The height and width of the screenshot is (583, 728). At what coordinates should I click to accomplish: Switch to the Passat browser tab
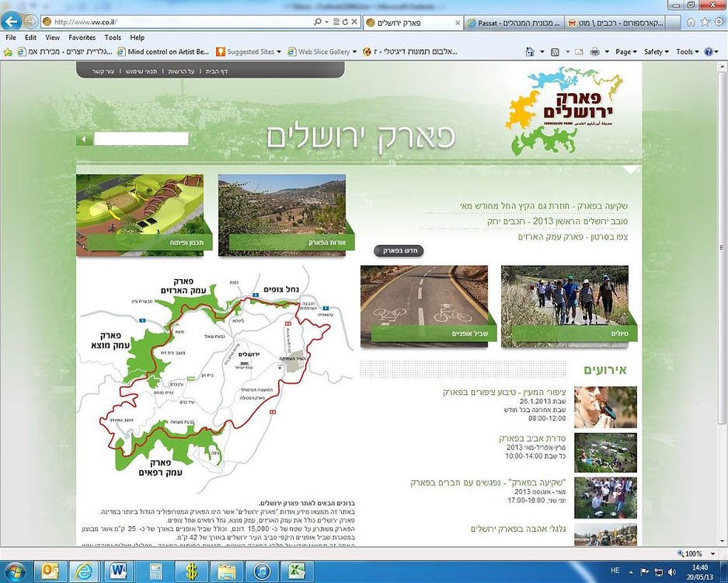(514, 23)
